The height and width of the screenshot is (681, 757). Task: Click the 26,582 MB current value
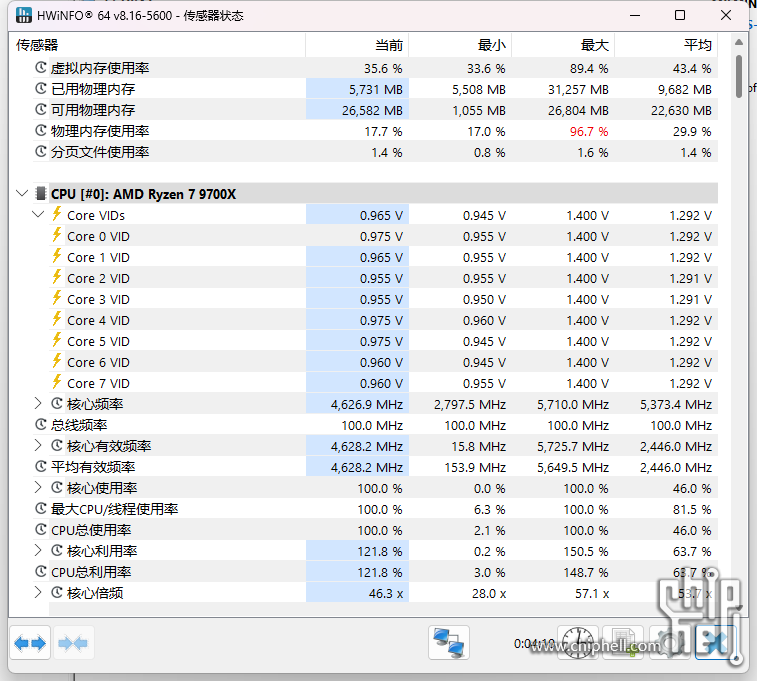pyautogui.click(x=372, y=111)
